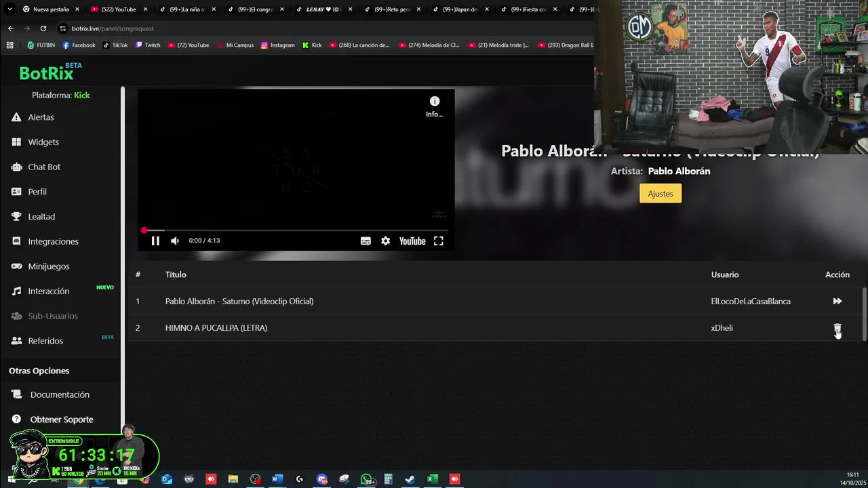Show video Info panel

(434, 106)
